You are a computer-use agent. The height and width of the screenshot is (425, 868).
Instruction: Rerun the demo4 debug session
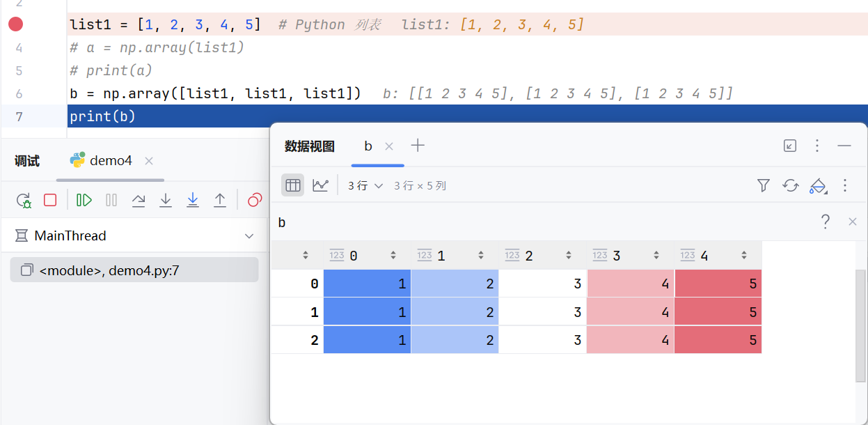24,200
